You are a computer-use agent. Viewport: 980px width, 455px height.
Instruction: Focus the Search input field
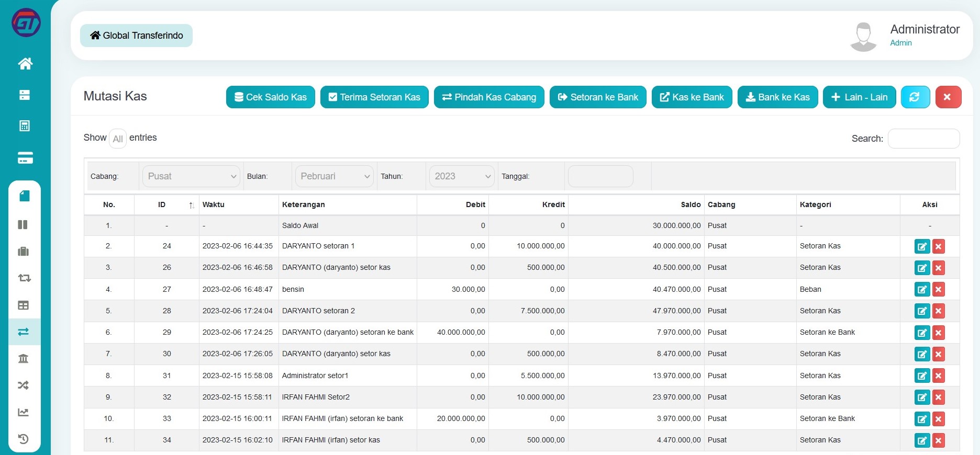point(923,139)
